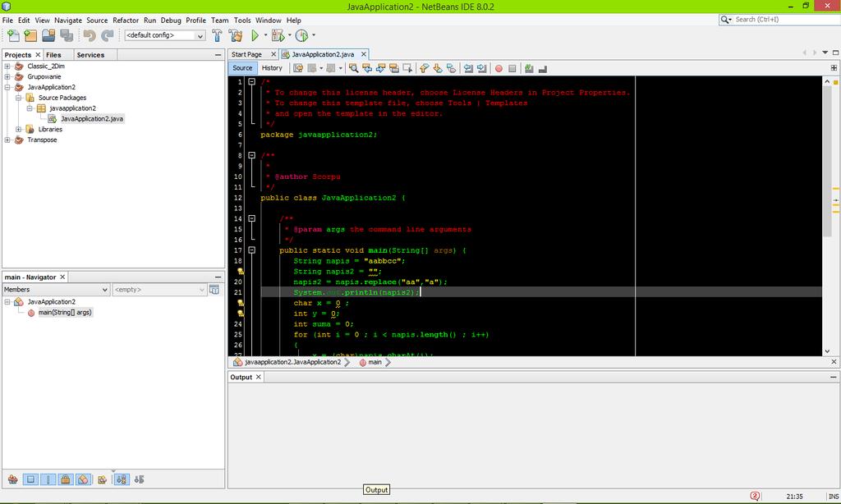Click the Previous Bookmark icon
The image size is (841, 504).
click(x=425, y=68)
